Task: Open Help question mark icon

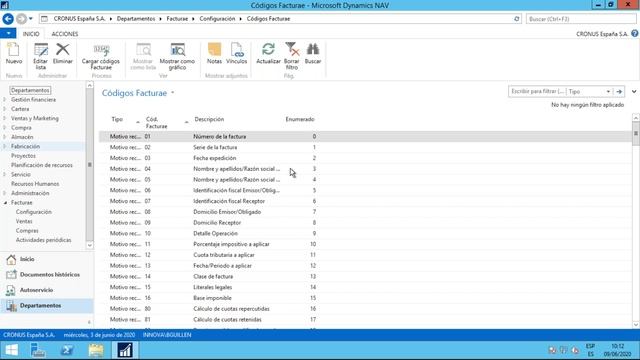Action: click(x=635, y=33)
